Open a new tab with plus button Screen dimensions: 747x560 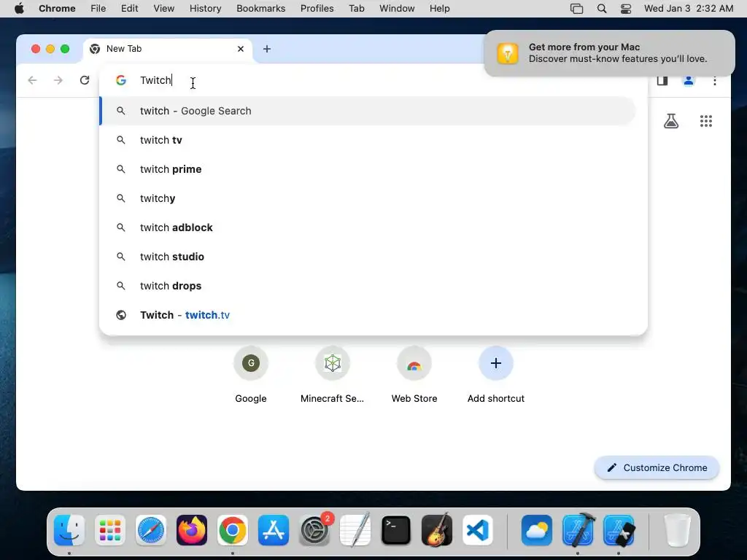[267, 49]
